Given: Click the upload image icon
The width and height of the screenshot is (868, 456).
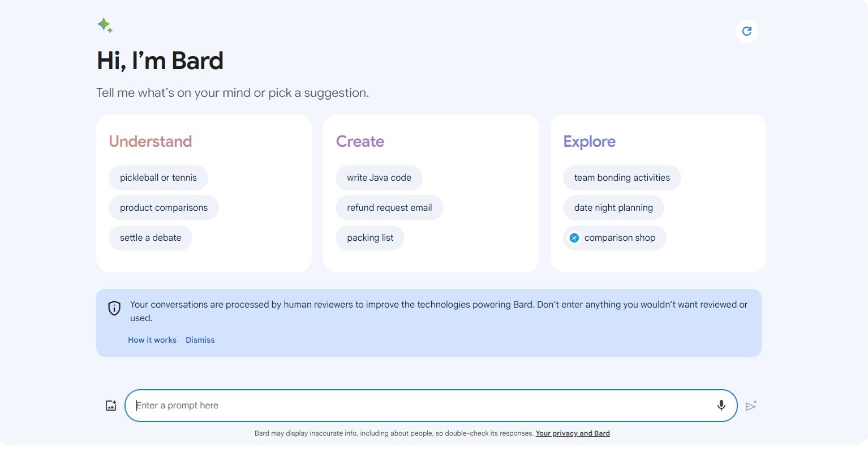Looking at the screenshot, I should click(111, 406).
